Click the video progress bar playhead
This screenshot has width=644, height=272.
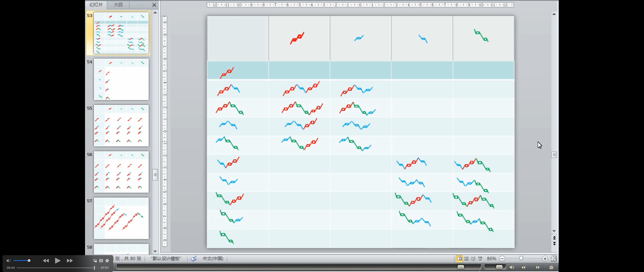94,268
